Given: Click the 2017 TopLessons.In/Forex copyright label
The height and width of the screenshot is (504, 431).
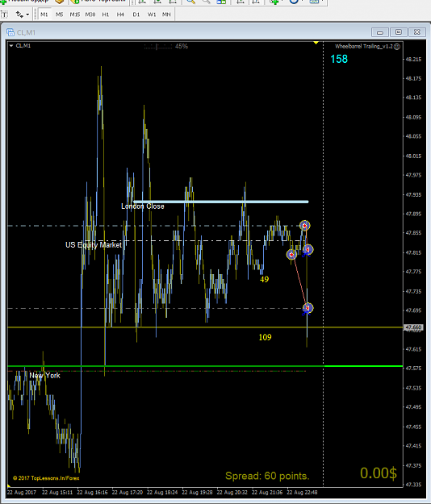Looking at the screenshot, I should pos(46,478).
